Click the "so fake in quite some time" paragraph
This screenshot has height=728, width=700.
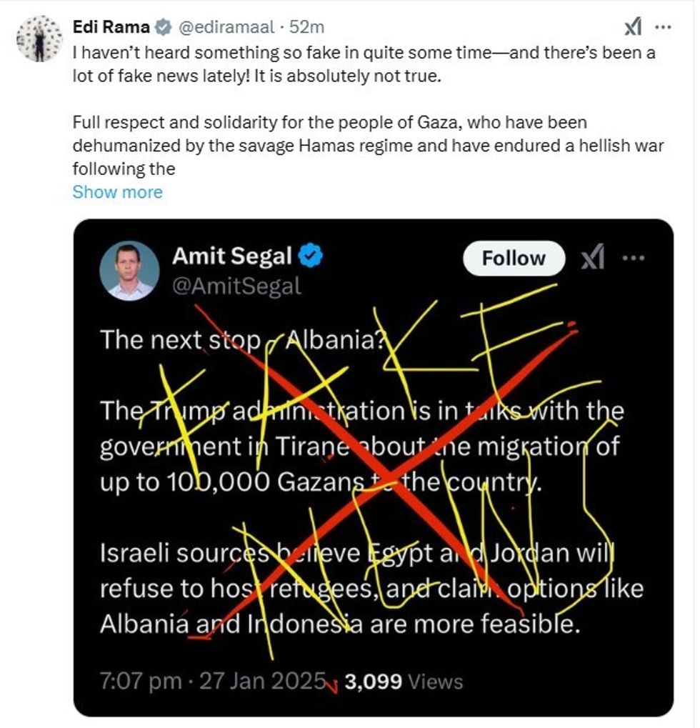[364, 64]
